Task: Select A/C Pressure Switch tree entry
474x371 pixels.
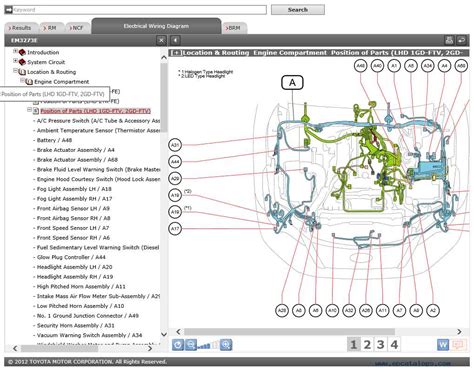Action: click(x=98, y=121)
